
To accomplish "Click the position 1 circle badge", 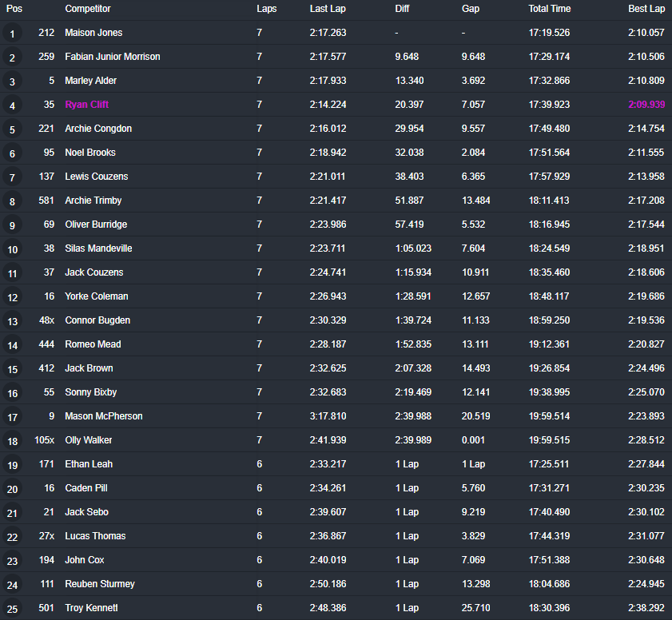I will click(x=12, y=34).
